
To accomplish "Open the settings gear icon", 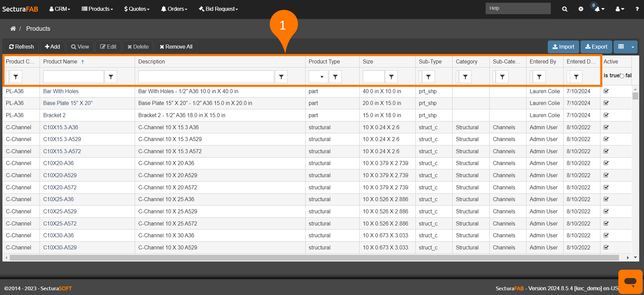I will click(x=581, y=9).
